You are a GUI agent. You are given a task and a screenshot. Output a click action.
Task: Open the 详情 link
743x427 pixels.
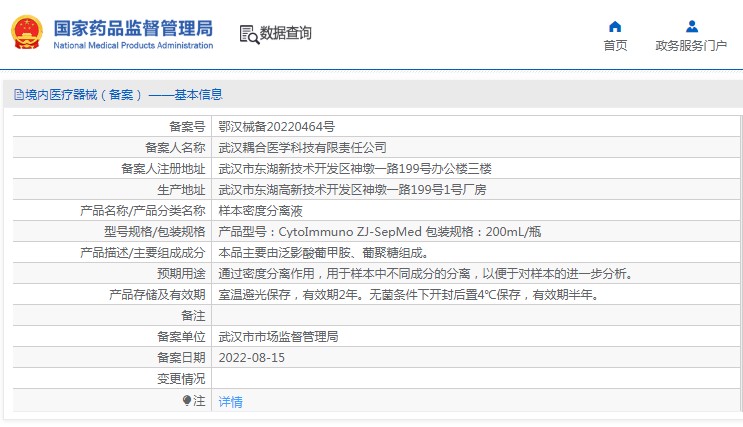point(230,402)
